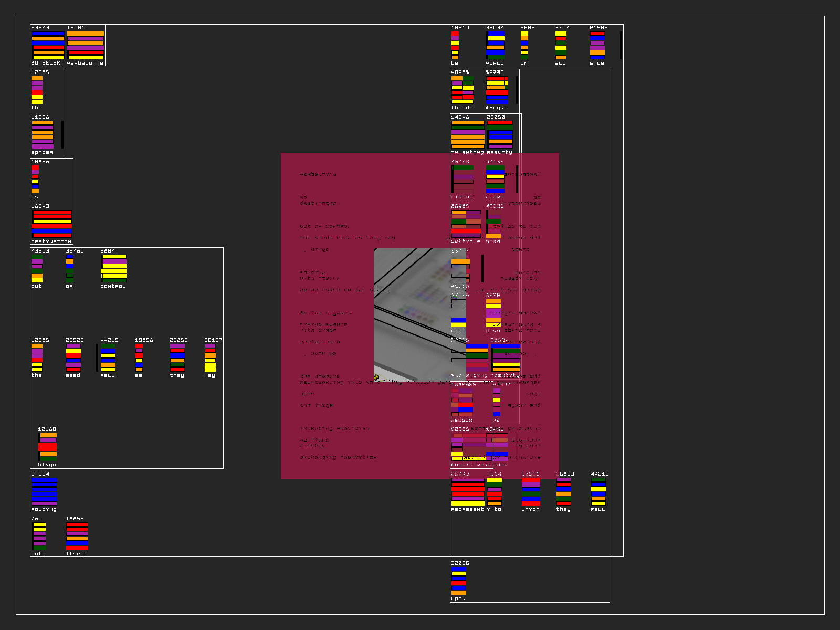
Task: Click the gray photo in center
Action: tap(412, 315)
